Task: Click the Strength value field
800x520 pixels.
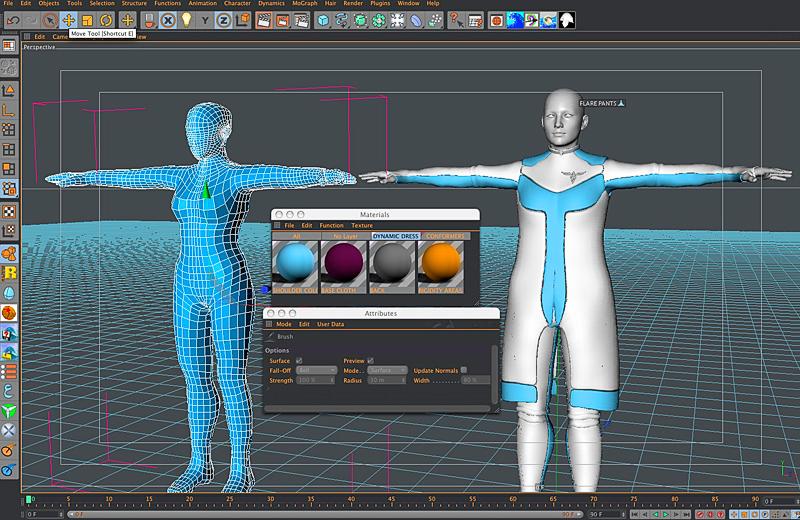Action: [315, 381]
